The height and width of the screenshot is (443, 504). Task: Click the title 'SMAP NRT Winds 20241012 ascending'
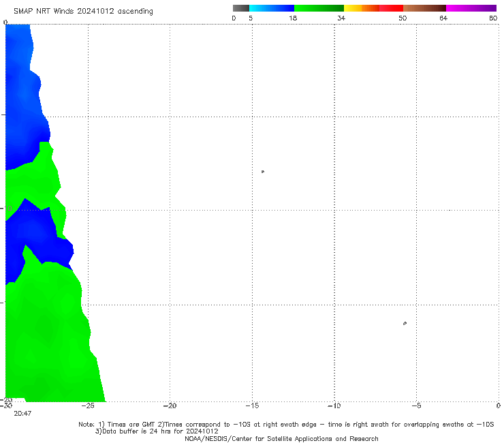point(83,12)
